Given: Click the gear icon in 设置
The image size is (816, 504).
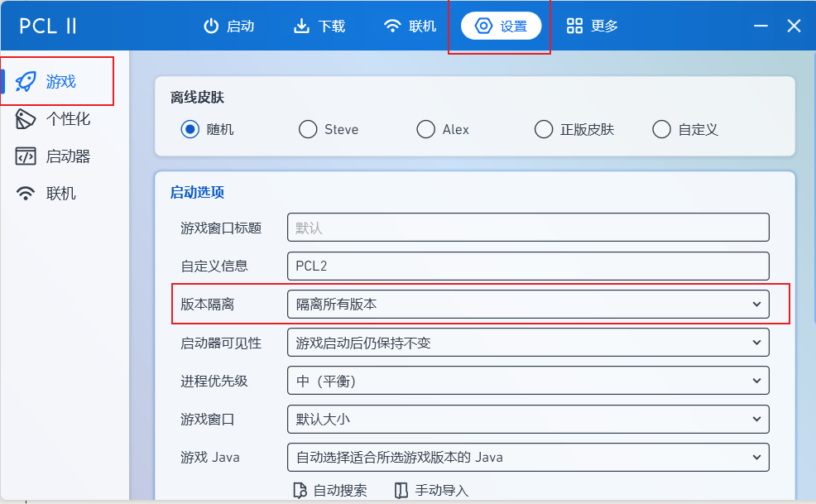Looking at the screenshot, I should [x=482, y=25].
